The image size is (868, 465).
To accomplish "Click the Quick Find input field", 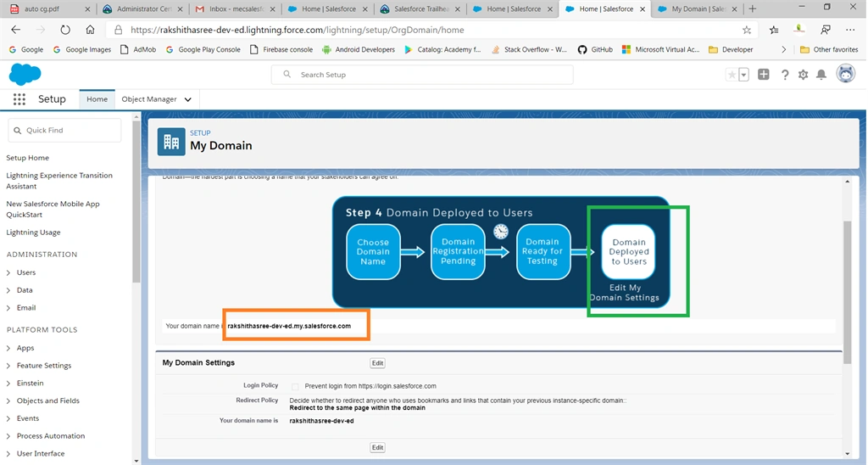I will coord(64,130).
